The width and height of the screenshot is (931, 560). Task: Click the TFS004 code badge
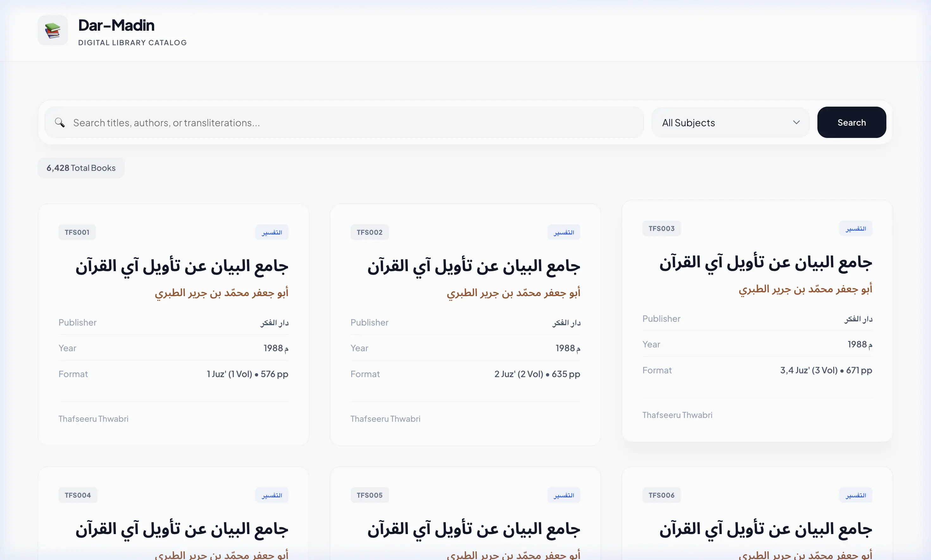pyautogui.click(x=77, y=495)
